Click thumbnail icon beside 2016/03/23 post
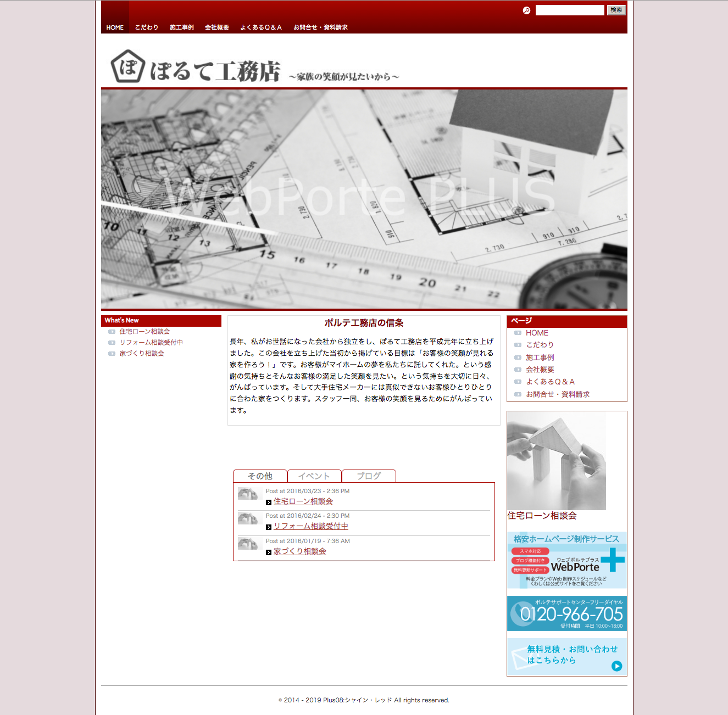Screen dimensions: 728x715 (248, 494)
